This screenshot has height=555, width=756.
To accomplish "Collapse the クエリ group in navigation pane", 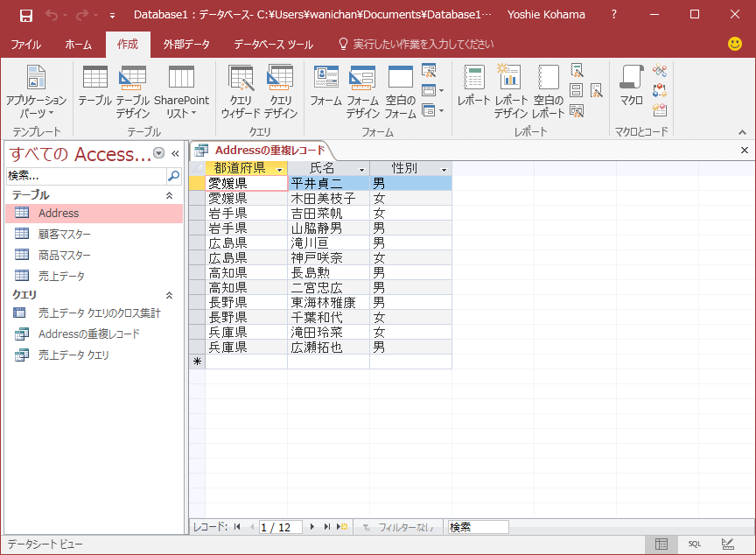I will pos(169,295).
